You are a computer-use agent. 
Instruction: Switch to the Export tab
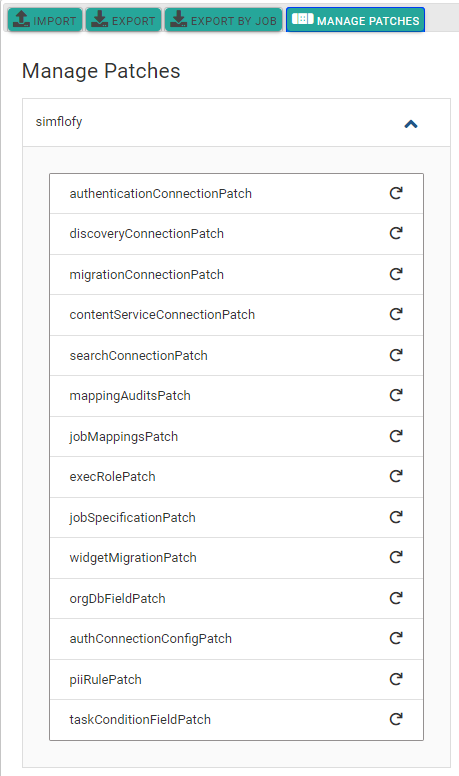click(124, 20)
